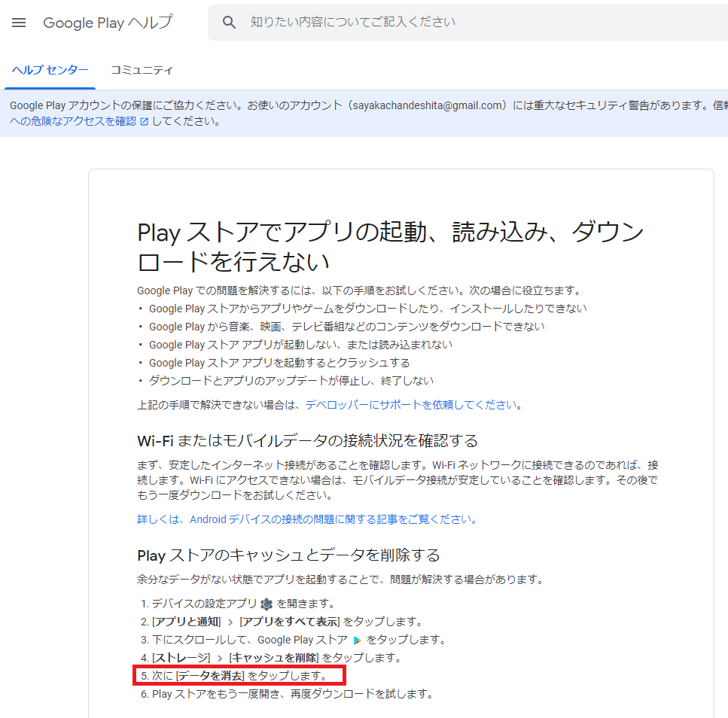This screenshot has height=718, width=728.
Task: Click the bold データを消去 text in step 5
Action: tap(210, 676)
